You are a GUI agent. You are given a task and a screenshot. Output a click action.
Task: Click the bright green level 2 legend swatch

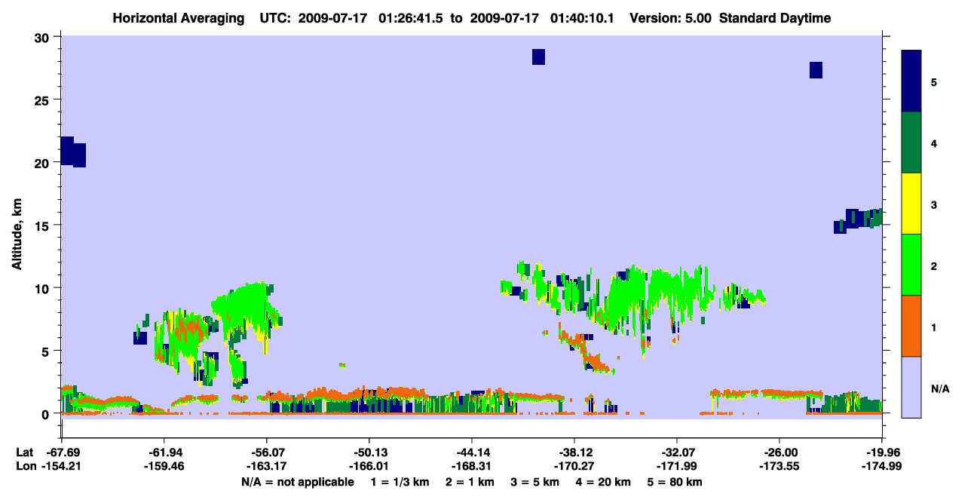(911, 265)
